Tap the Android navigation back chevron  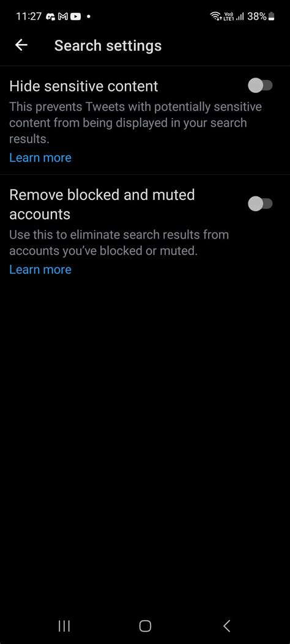pos(226,626)
